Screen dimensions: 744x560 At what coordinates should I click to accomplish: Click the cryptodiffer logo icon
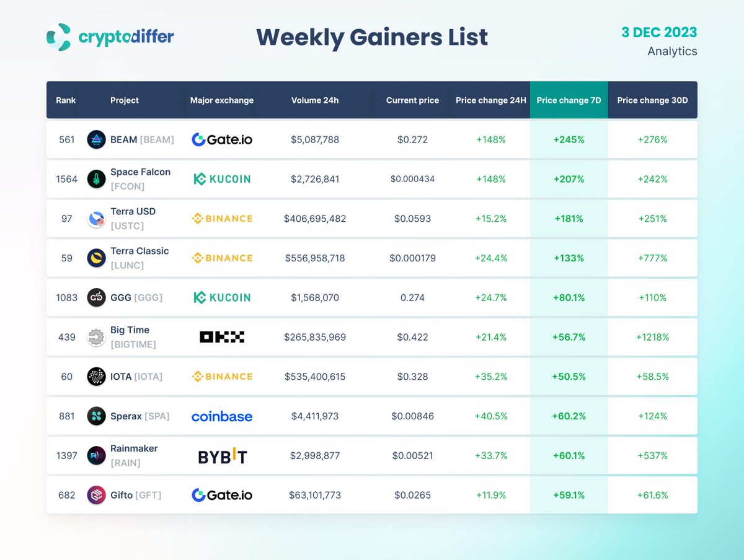[59, 37]
